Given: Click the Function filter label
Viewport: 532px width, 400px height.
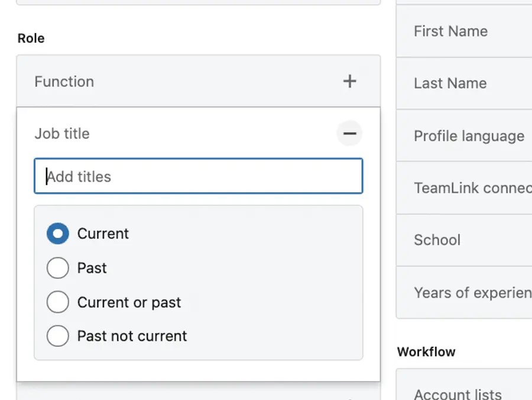Looking at the screenshot, I should coord(64,81).
